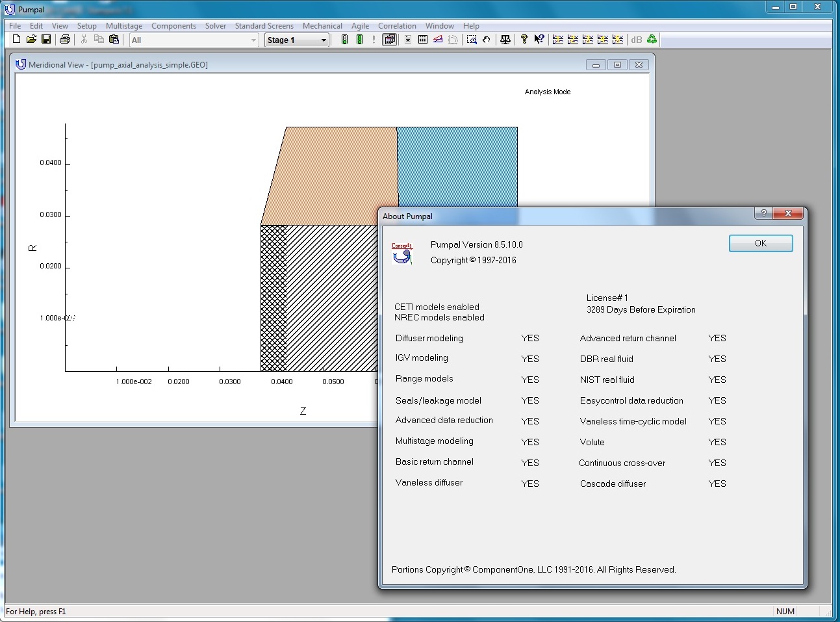
Task: Click the Print icon
Action: [x=65, y=40]
